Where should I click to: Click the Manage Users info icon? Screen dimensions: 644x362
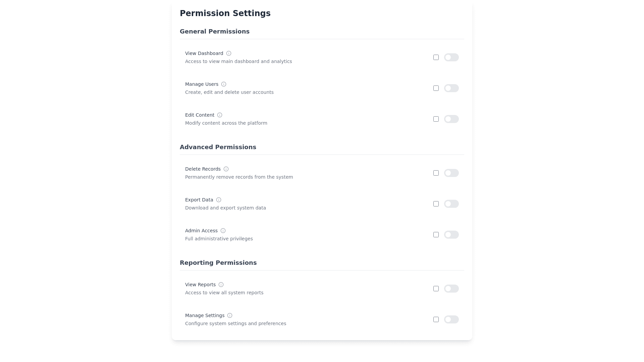[224, 84]
